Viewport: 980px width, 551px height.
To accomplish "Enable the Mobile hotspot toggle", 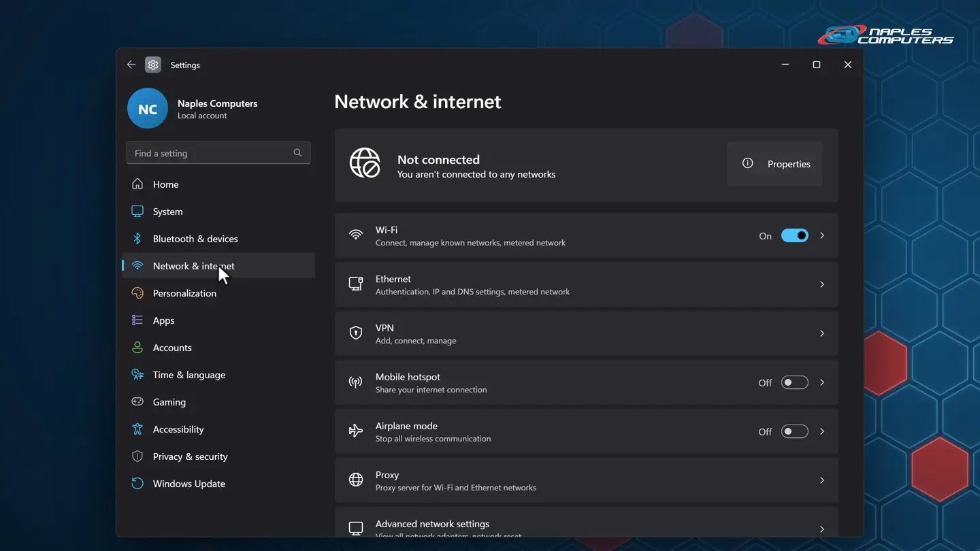I will coord(794,382).
